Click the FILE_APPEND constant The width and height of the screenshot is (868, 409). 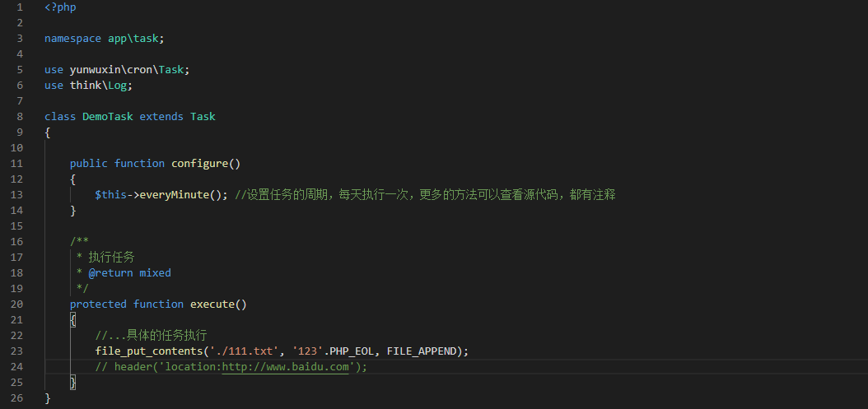pos(422,351)
